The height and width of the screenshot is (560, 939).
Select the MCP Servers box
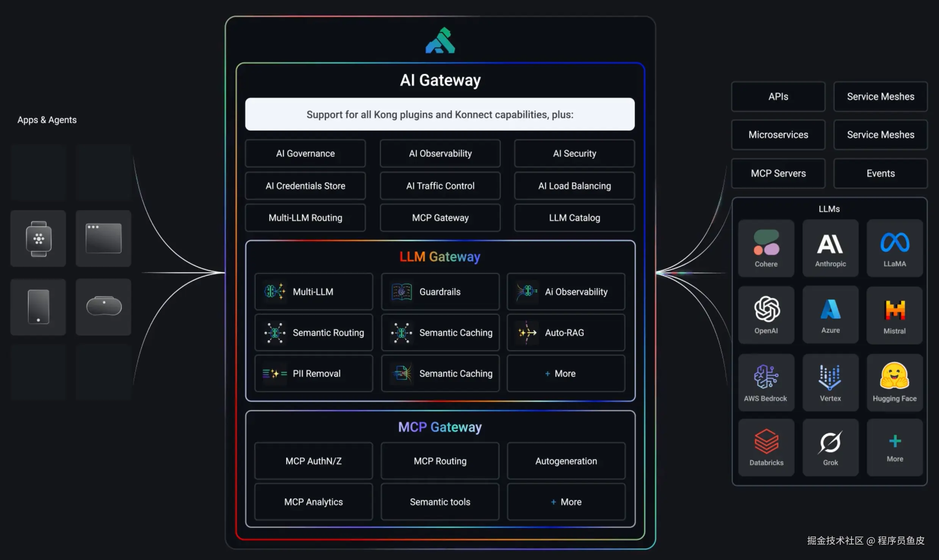point(778,174)
